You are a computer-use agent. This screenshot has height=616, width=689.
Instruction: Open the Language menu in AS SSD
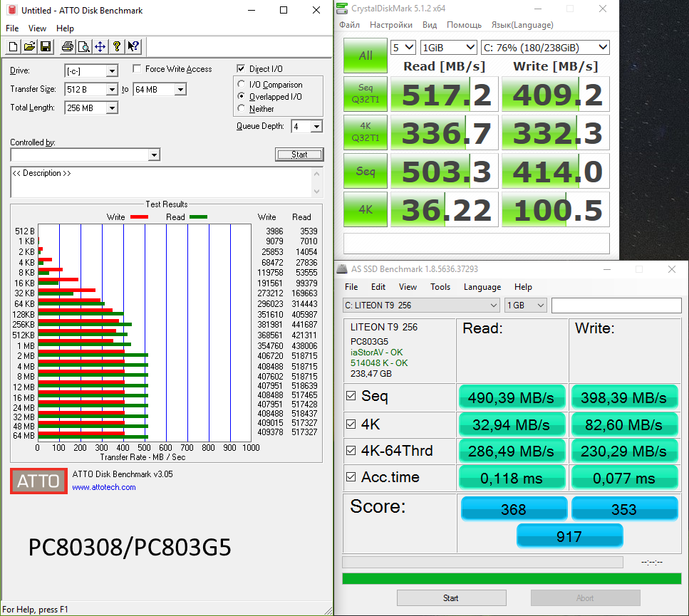pyautogui.click(x=482, y=287)
